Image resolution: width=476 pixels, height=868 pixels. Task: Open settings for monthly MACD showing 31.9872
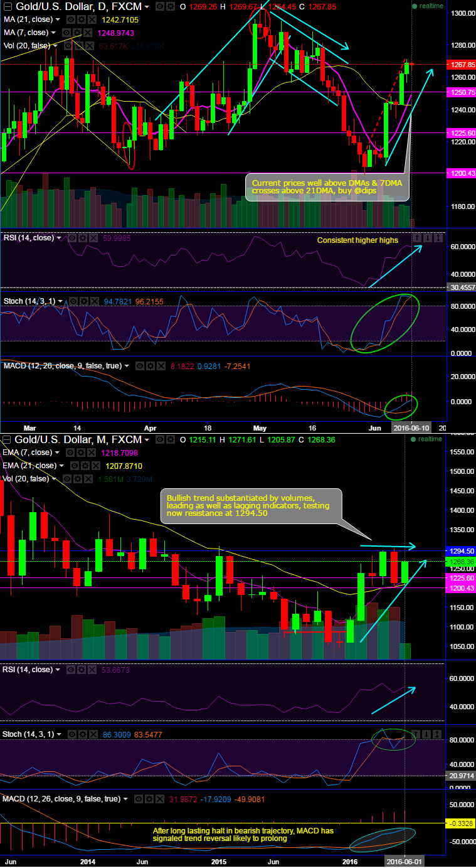coord(151,798)
